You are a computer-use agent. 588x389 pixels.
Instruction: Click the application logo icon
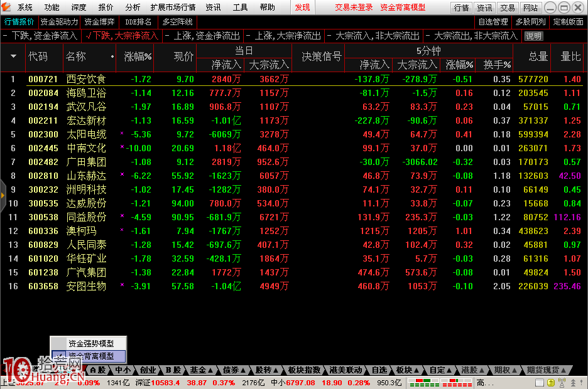pyautogui.click(x=6, y=7)
